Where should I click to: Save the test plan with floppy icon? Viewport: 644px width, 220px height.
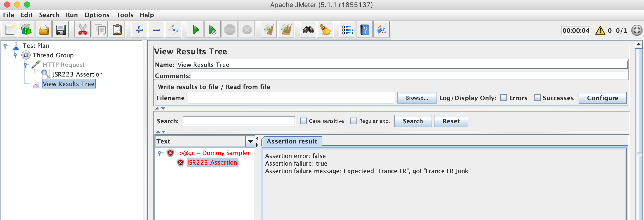tap(61, 30)
